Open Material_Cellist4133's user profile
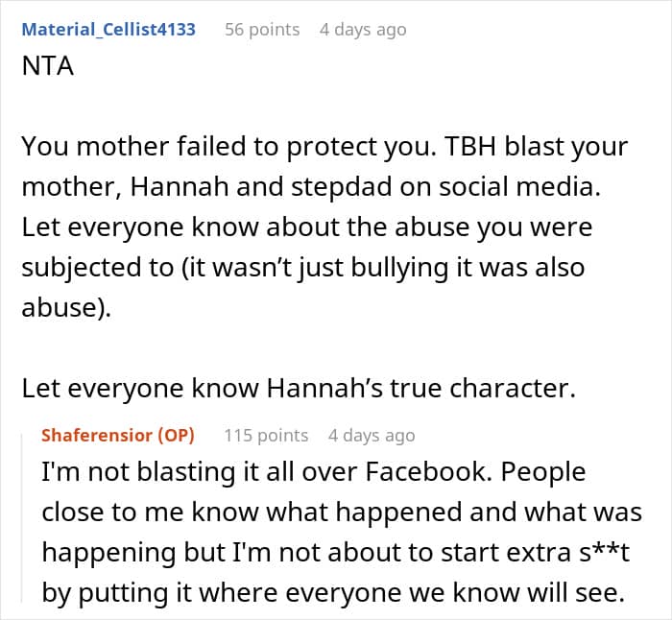 (108, 29)
